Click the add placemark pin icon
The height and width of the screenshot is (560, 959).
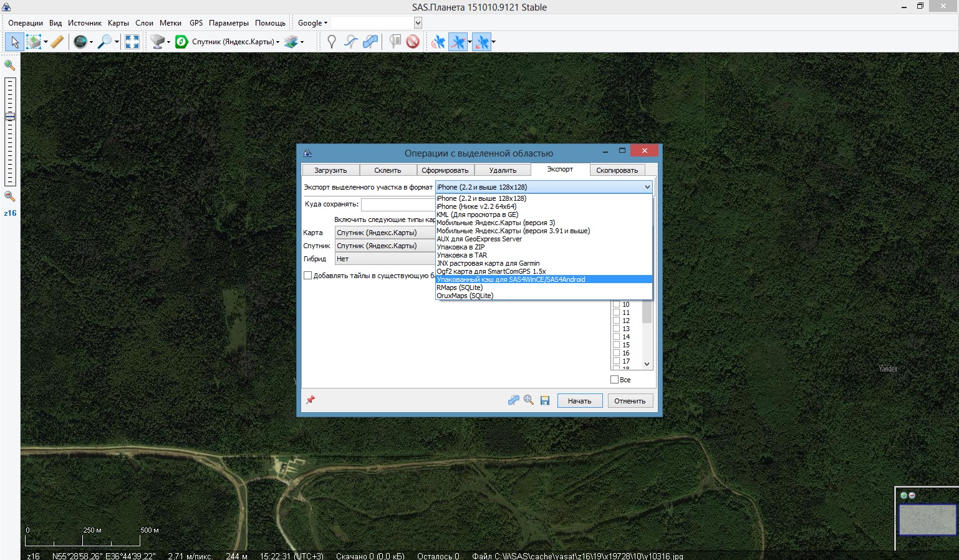[x=332, y=42]
